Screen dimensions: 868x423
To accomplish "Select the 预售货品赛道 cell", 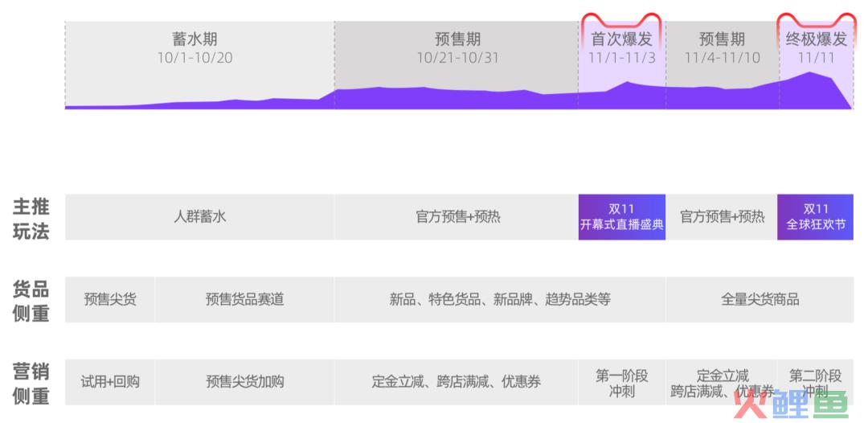I will [x=244, y=299].
